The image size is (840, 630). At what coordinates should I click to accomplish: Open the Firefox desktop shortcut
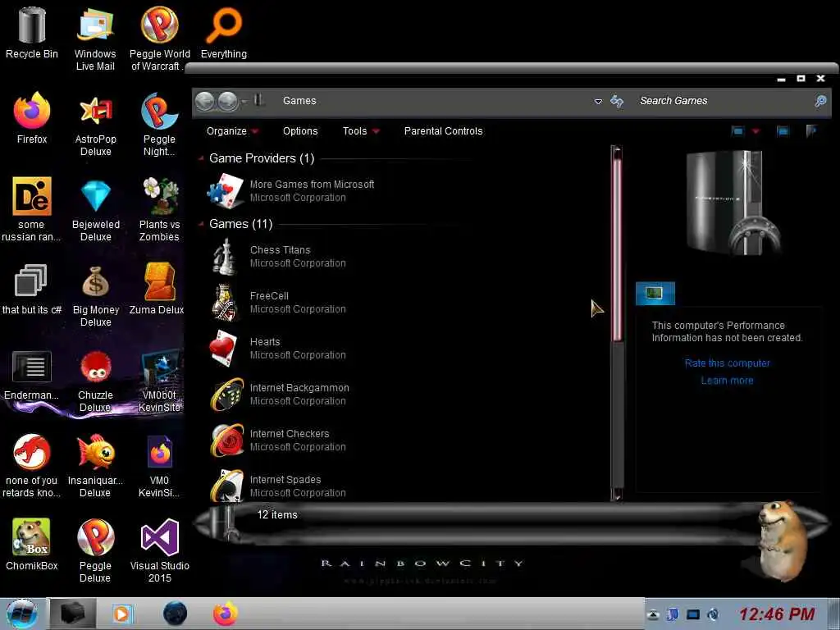tap(32, 112)
